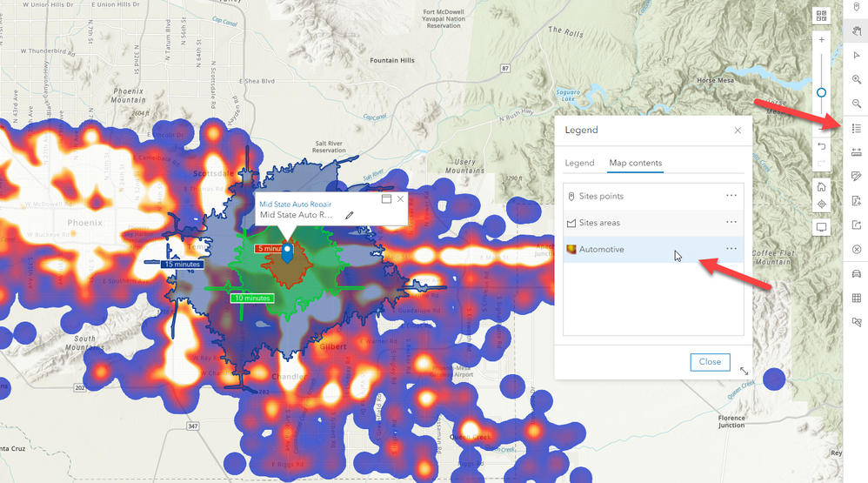Viewport: 868px width, 483px height.
Task: Click the undo arrow on the map
Action: (822, 146)
